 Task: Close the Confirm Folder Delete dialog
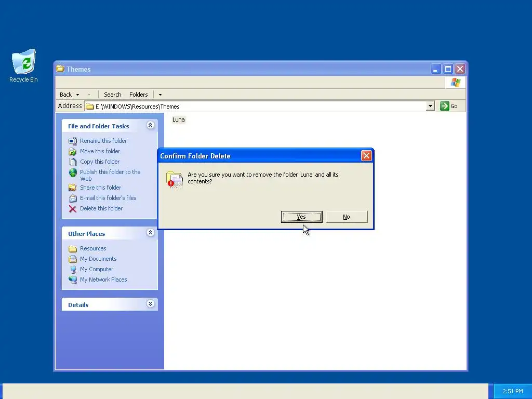tap(366, 156)
